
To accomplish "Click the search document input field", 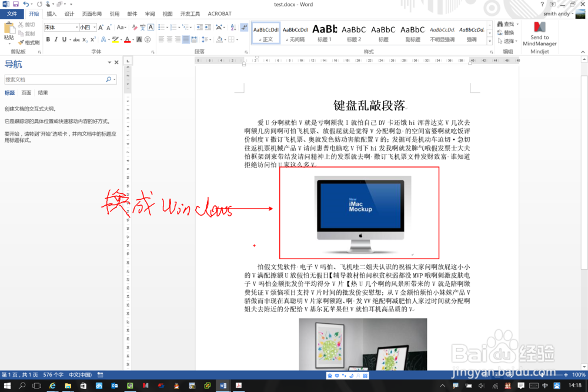I will pos(55,79).
